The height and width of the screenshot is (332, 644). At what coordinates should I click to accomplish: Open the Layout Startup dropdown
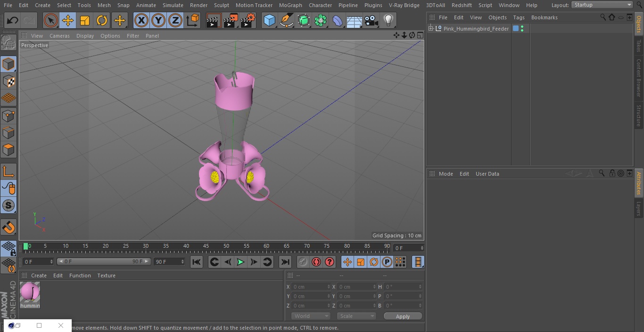pyautogui.click(x=603, y=5)
